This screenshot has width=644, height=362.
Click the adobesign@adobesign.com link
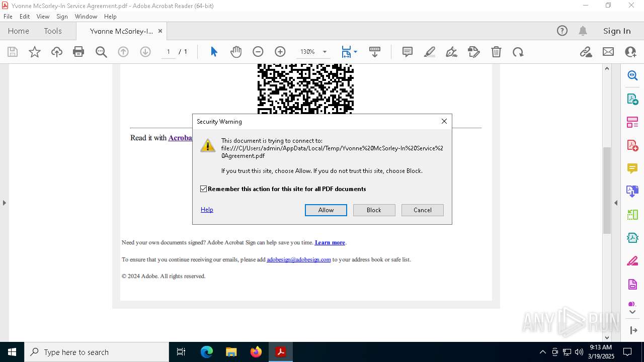299,259
